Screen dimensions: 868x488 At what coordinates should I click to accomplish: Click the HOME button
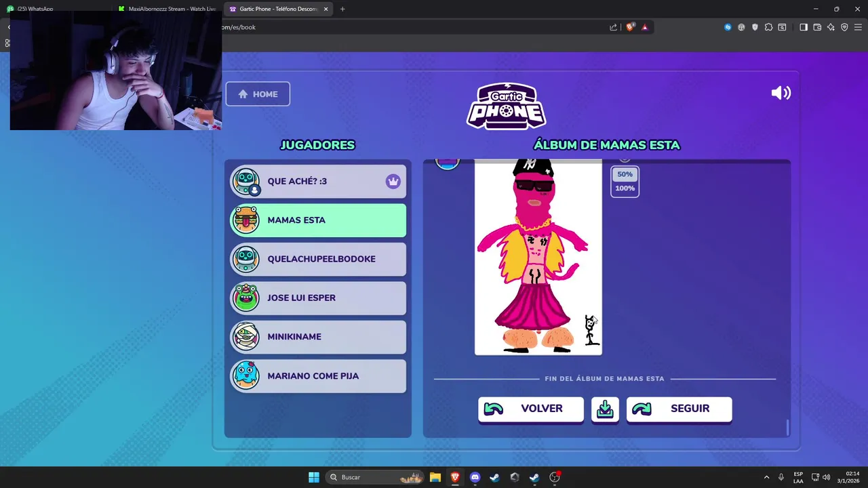[258, 94]
